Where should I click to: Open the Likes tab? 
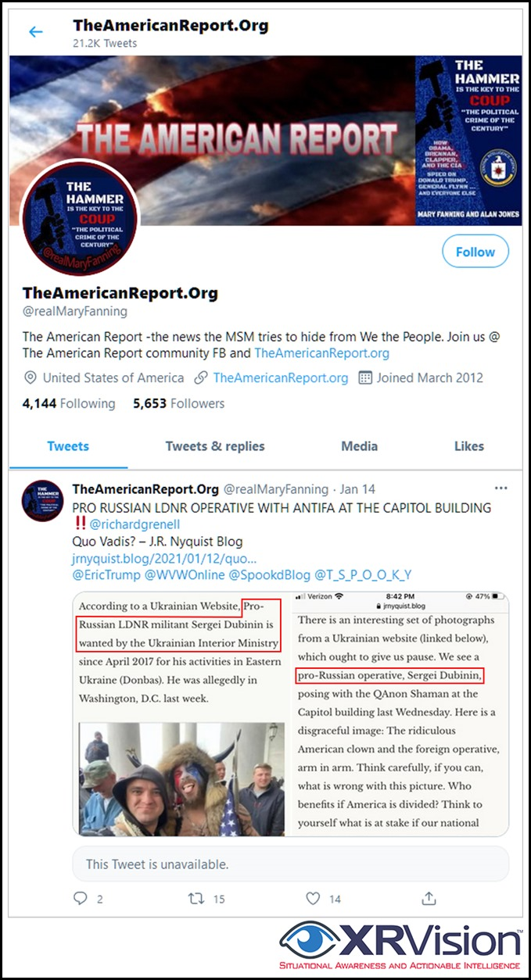469,446
